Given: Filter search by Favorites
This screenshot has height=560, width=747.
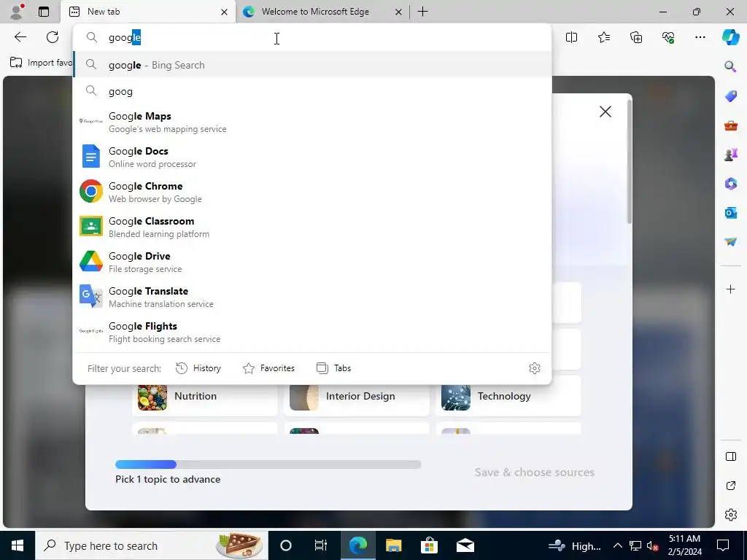Looking at the screenshot, I should click(268, 368).
